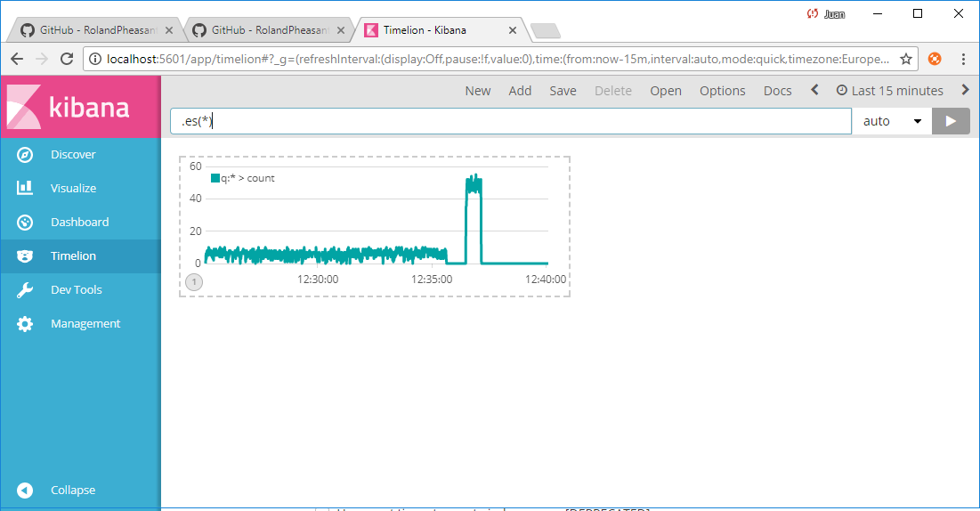980x511 pixels.
Task: Click Delete in the Timelion menu
Action: [x=613, y=91]
